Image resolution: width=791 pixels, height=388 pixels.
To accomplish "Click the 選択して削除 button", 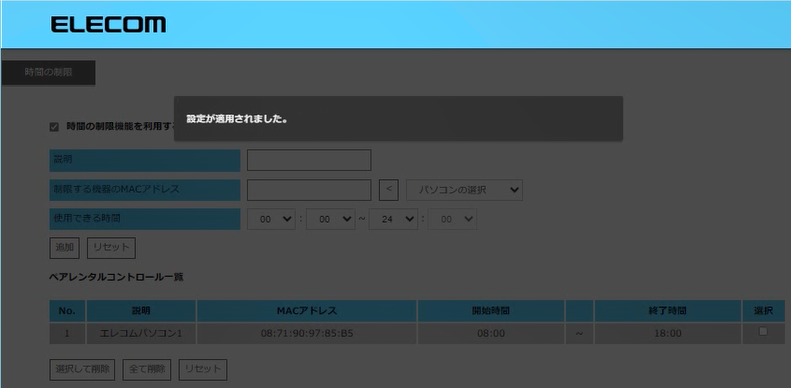I will tap(82, 369).
